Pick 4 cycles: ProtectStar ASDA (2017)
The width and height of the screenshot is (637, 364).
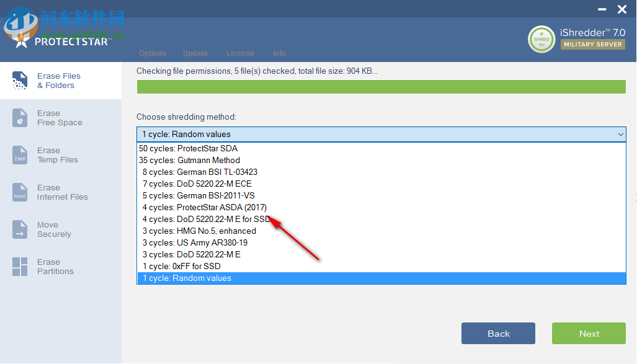[x=381, y=207]
